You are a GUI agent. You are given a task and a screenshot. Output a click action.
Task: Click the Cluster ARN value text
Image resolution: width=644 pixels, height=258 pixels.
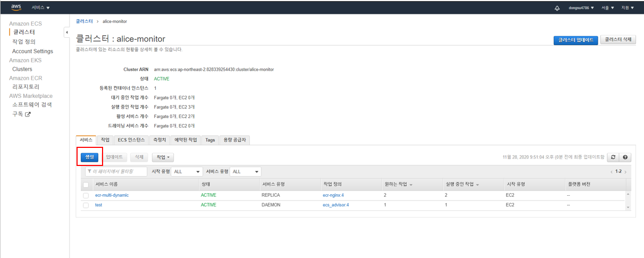coord(214,70)
